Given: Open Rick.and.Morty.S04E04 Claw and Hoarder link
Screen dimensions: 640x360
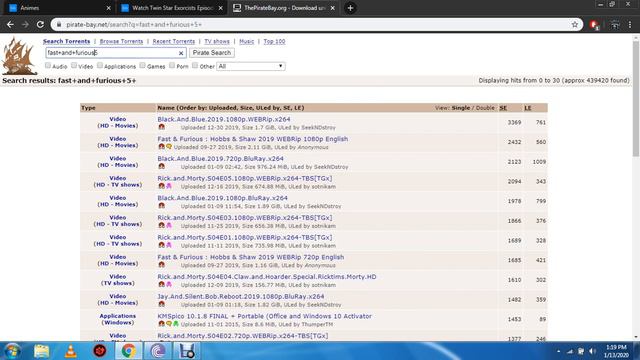Looking at the screenshot, I should coord(267,277).
